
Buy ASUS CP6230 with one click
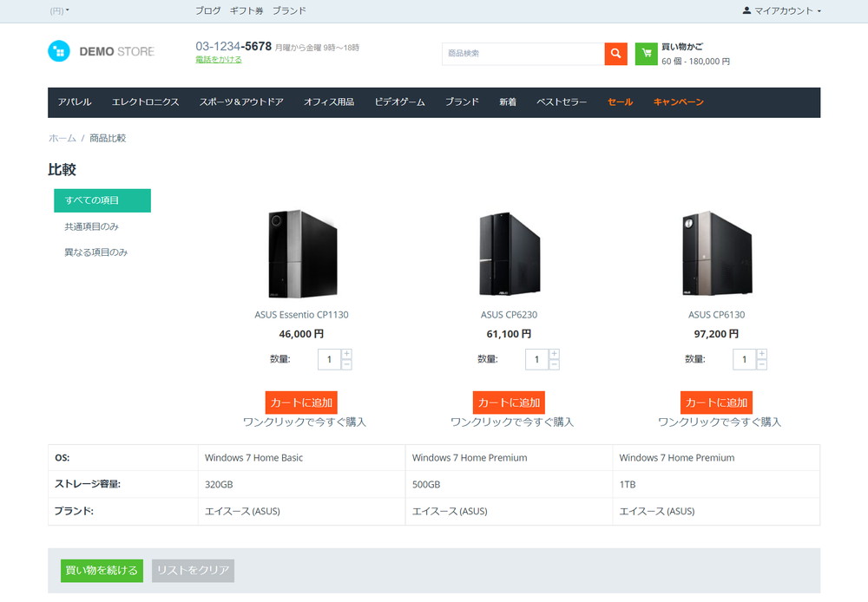512,422
